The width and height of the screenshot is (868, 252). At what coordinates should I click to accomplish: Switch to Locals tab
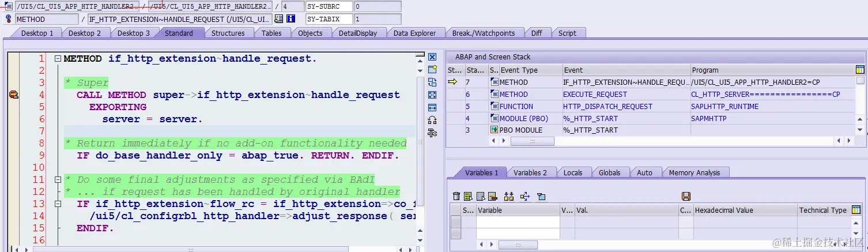click(572, 172)
